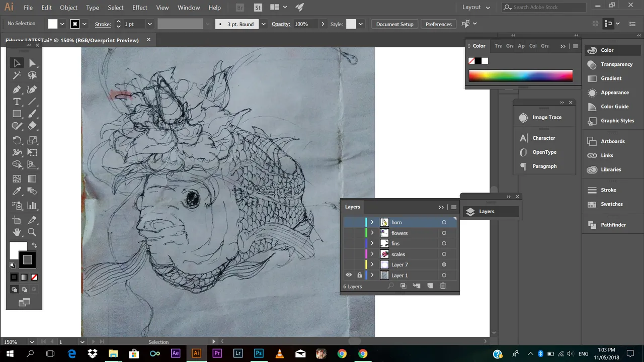
Task: Open the brush definition dropdown
Action: click(x=263, y=24)
